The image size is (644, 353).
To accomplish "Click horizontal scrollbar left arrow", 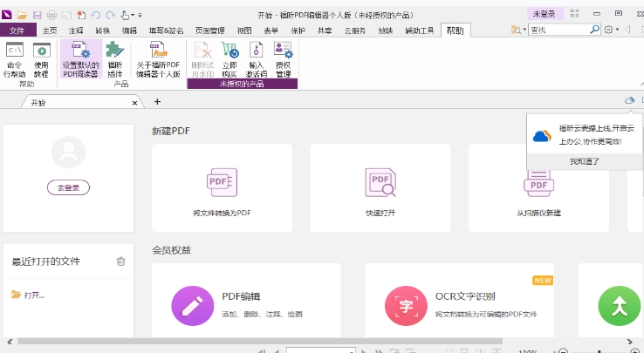I will pyautogui.click(x=10, y=342).
